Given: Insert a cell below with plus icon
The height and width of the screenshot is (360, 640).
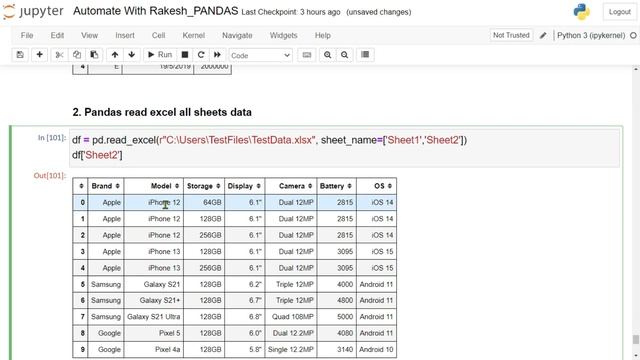Looking at the screenshot, I should [40, 55].
